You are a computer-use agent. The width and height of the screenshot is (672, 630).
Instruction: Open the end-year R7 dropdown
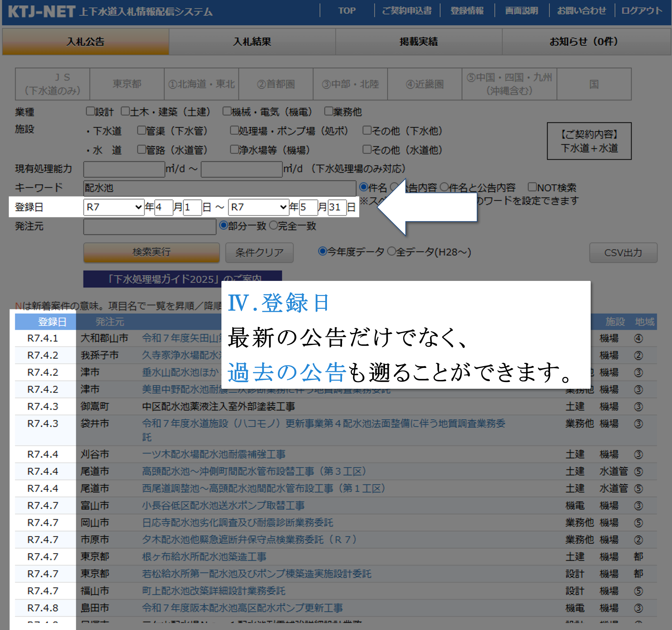point(259,207)
